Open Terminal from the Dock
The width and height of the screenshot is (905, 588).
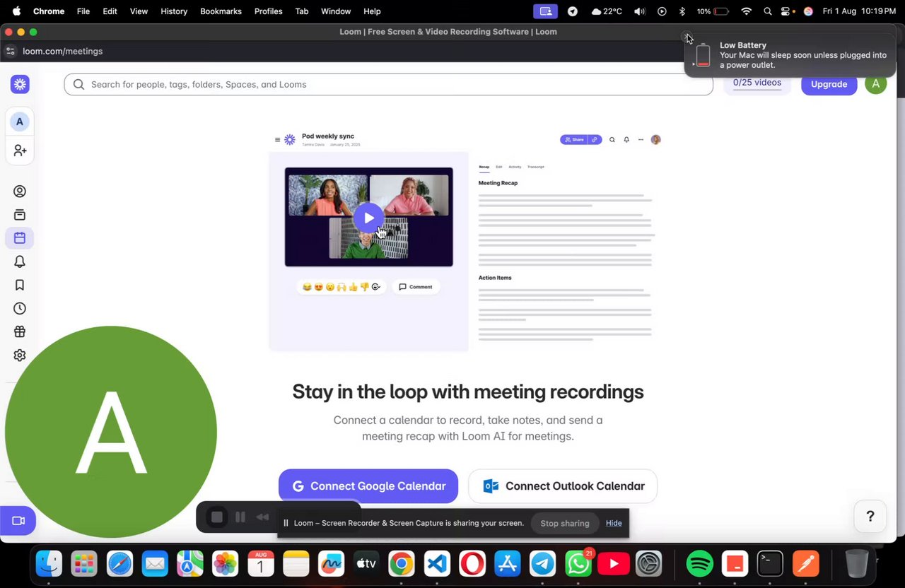[x=770, y=563]
